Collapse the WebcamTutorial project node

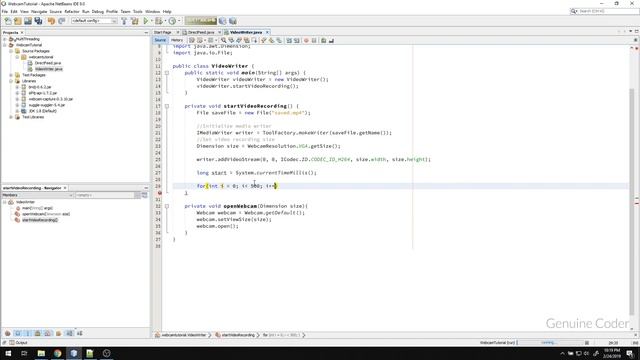click(5, 45)
